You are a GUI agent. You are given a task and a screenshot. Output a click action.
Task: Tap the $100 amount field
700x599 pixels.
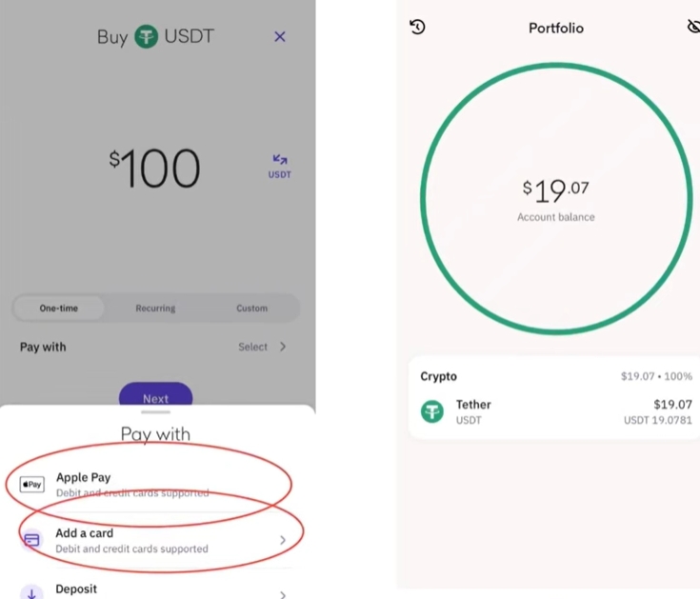point(154,168)
